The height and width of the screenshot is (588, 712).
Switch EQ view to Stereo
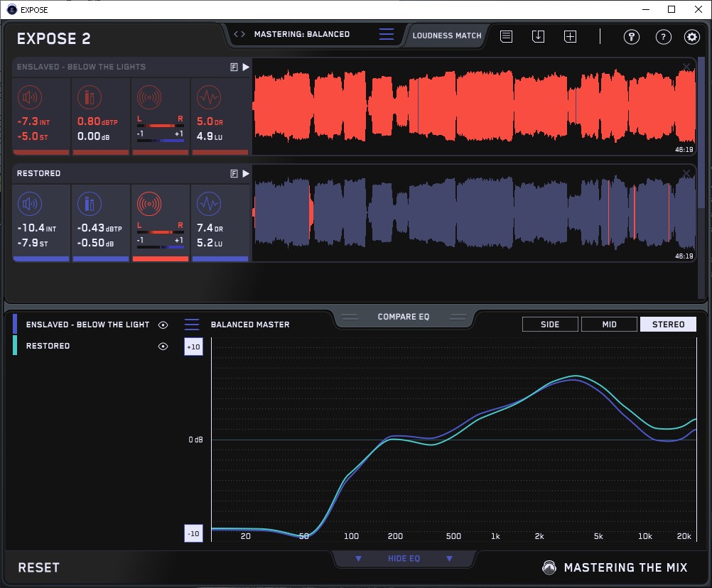(668, 325)
